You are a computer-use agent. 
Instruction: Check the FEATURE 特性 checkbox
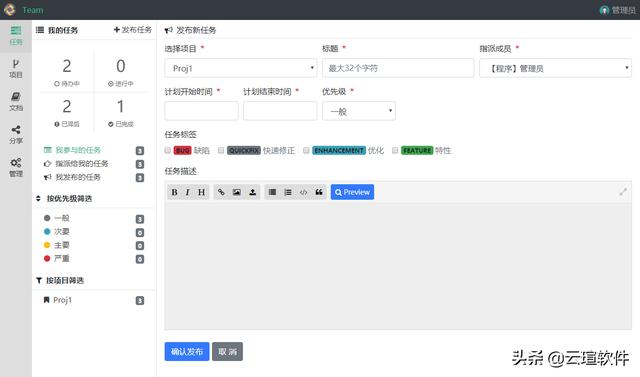point(395,151)
